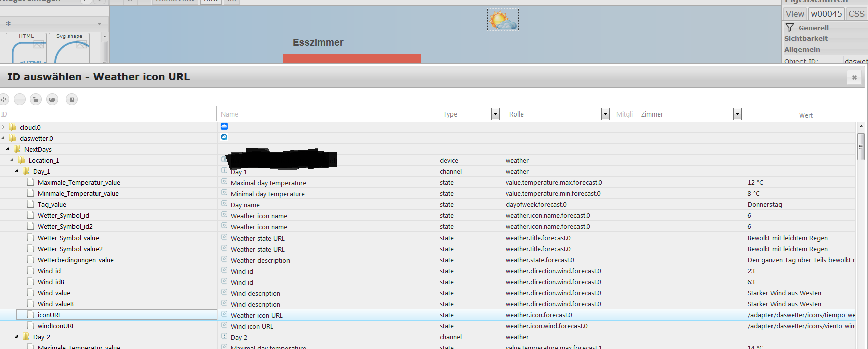Select the iconURL tree row
Image resolution: width=868 pixels, height=349 pixels.
tap(428, 315)
